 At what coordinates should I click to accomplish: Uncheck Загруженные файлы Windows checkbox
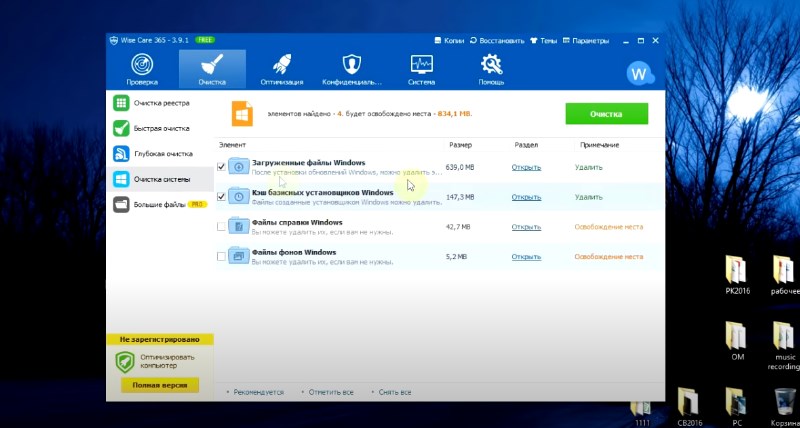point(221,167)
